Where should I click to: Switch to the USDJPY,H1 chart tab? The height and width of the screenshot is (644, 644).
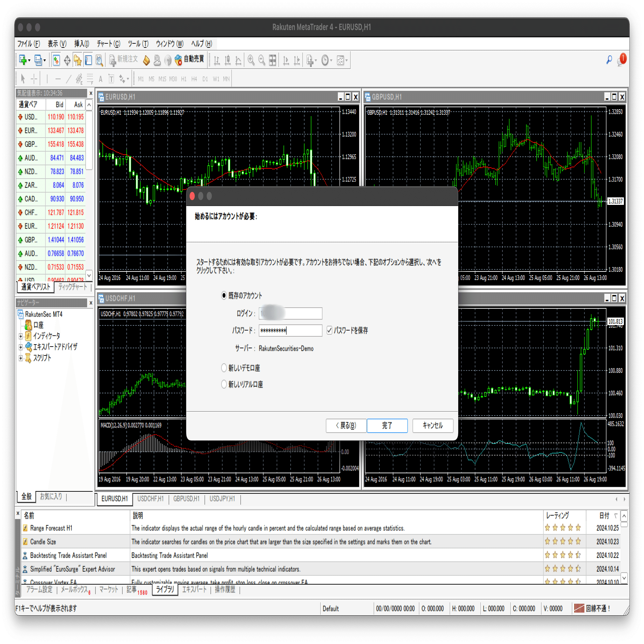coord(222,499)
